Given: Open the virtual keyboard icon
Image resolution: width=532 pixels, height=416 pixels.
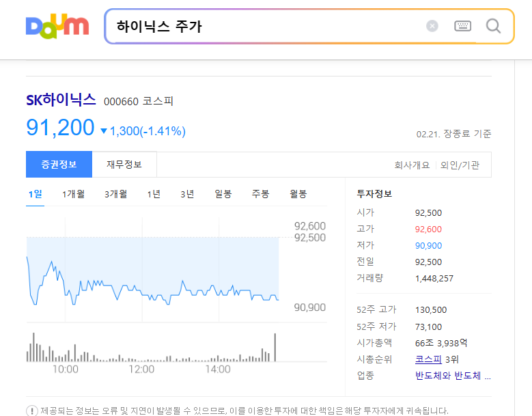Looking at the screenshot, I should click(462, 26).
